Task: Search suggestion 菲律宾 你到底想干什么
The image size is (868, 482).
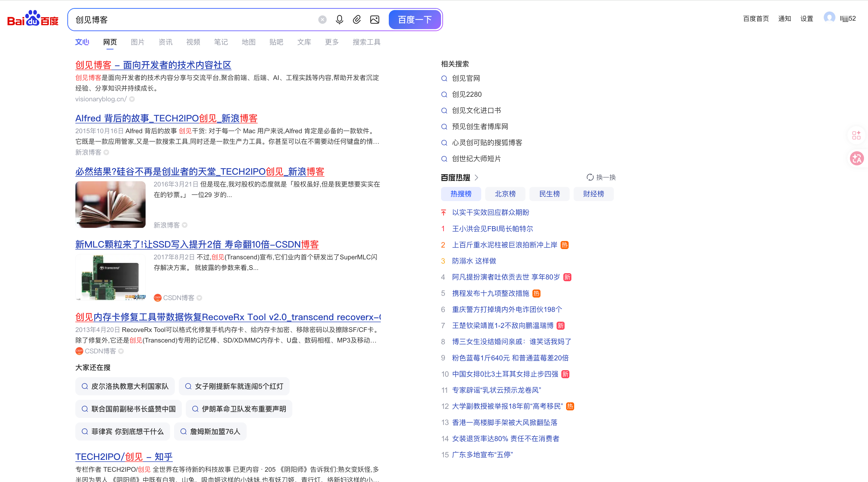Action: [123, 431]
